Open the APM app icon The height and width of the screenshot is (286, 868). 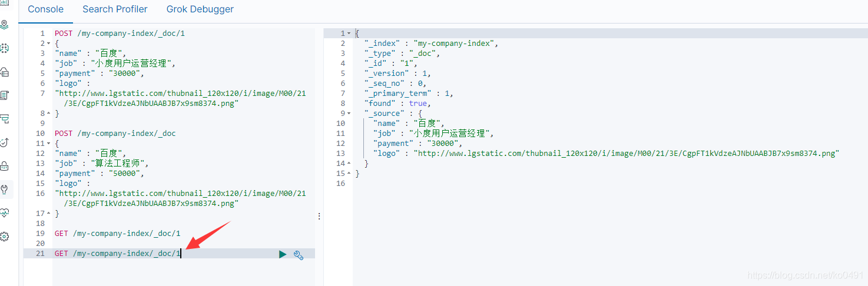coord(5,118)
